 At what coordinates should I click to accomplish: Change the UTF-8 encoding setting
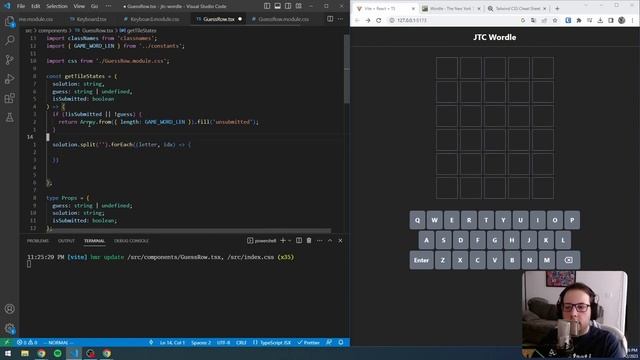(x=223, y=342)
